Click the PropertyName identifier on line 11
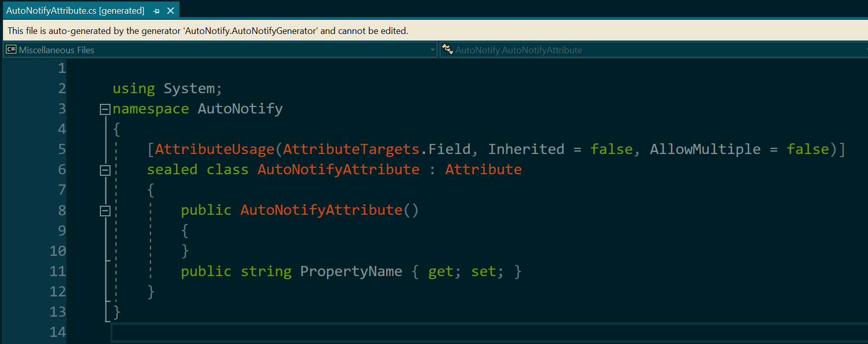This screenshot has width=868, height=344. 351,272
